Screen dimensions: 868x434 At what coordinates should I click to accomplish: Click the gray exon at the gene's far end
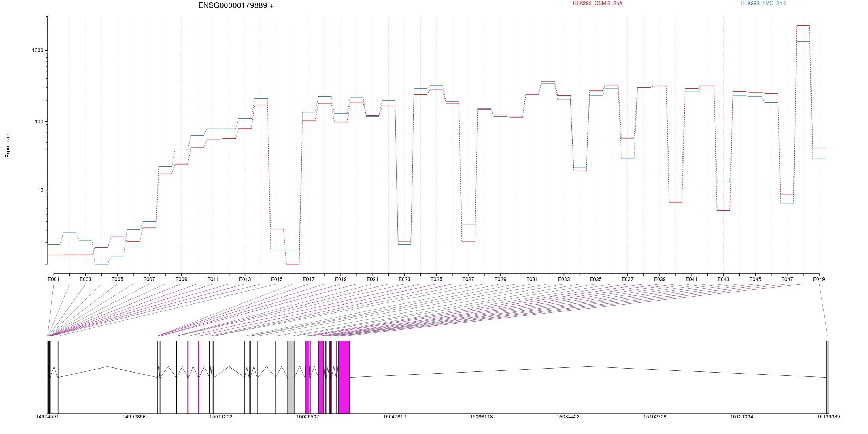827,377
